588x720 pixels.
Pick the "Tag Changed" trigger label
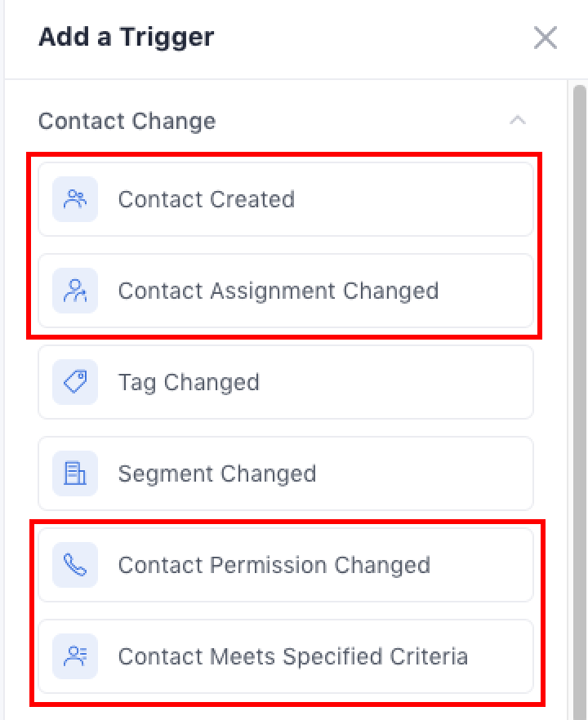189,382
